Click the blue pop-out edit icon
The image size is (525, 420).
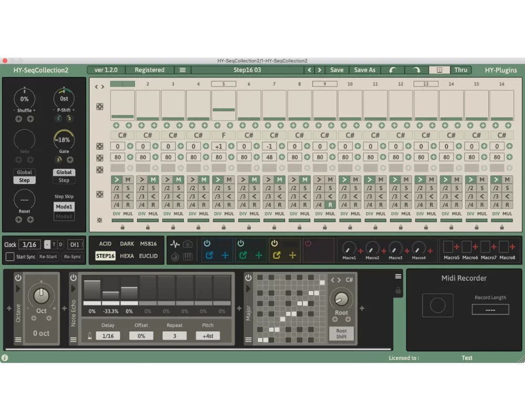209,256
